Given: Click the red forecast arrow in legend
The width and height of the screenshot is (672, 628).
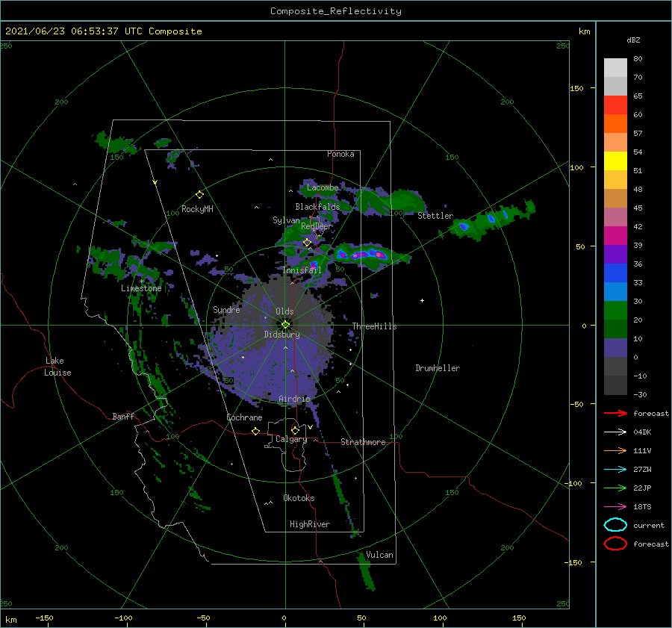Looking at the screenshot, I should pyautogui.click(x=615, y=413).
